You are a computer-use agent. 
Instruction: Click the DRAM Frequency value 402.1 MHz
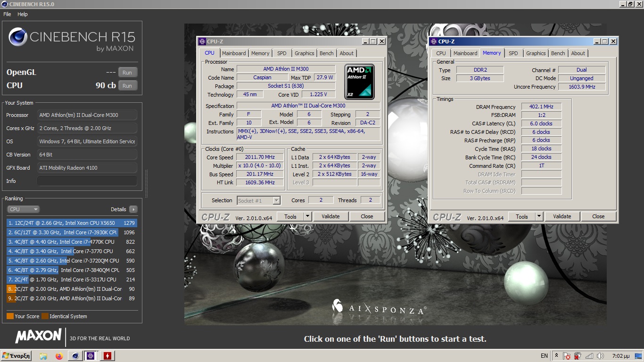[541, 107]
